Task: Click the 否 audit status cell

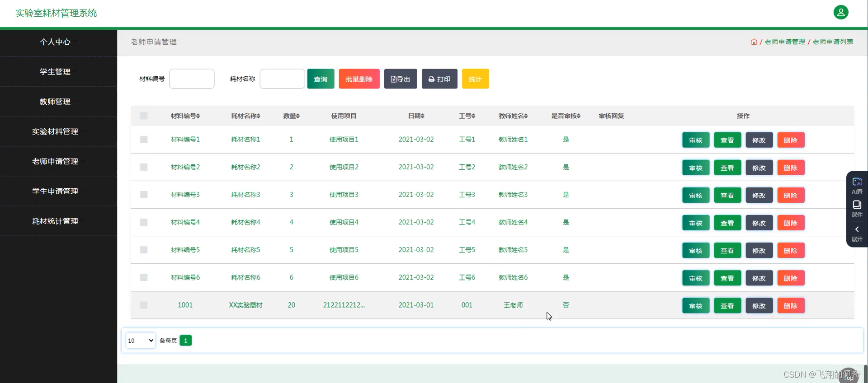Action: point(566,305)
